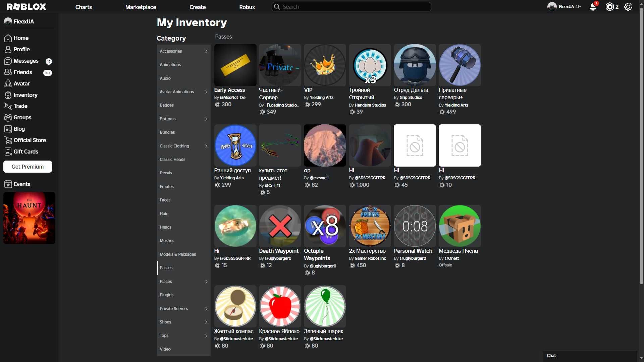This screenshot has height=362, width=644.
Task: Select the Emotes category
Action: [184, 187]
